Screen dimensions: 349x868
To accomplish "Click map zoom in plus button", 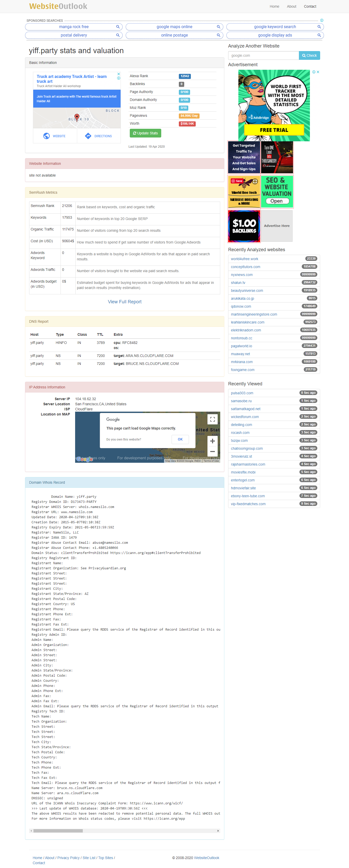I will coord(213,441).
